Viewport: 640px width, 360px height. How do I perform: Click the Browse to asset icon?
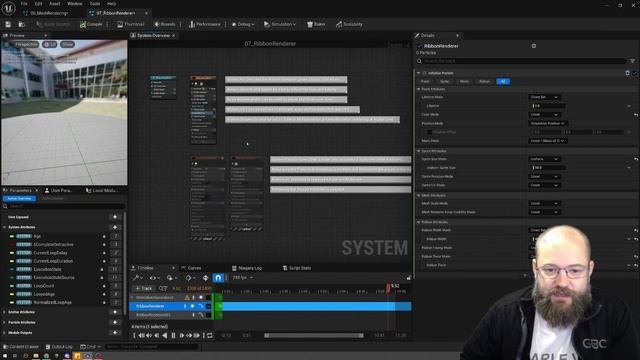[21, 24]
